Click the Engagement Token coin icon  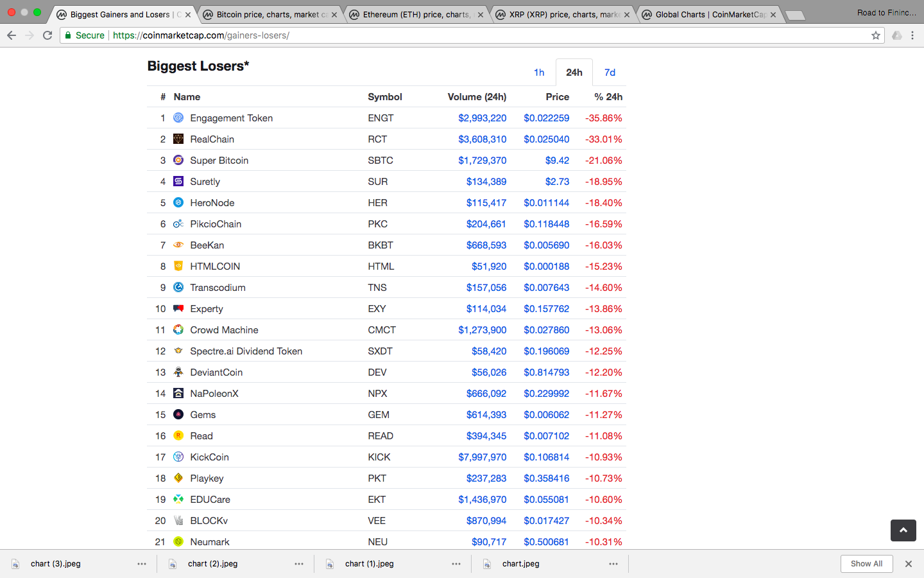[178, 118]
